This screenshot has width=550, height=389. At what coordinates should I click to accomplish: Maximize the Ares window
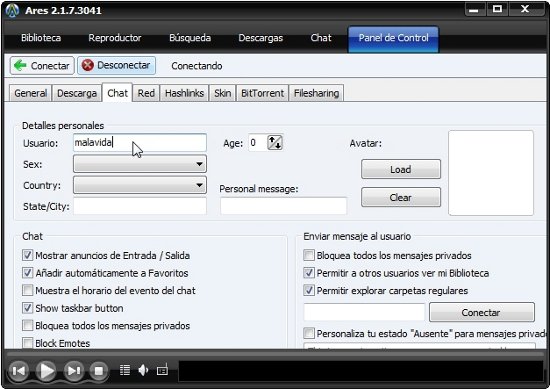(497, 9)
